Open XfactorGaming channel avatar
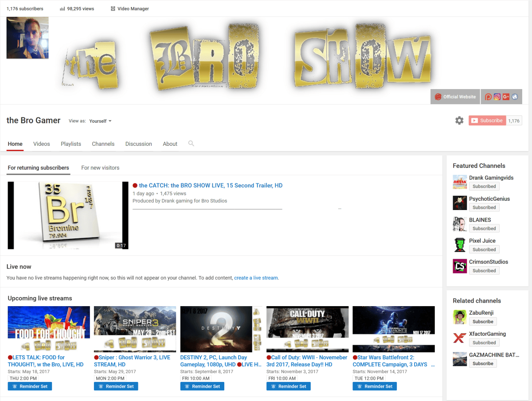 460,338
